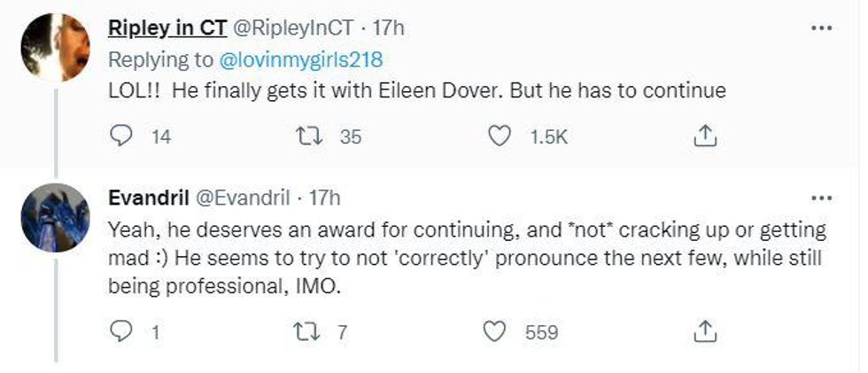The height and width of the screenshot is (373, 868).
Task: Open more options on Evandril's tweet
Action: pos(822,197)
